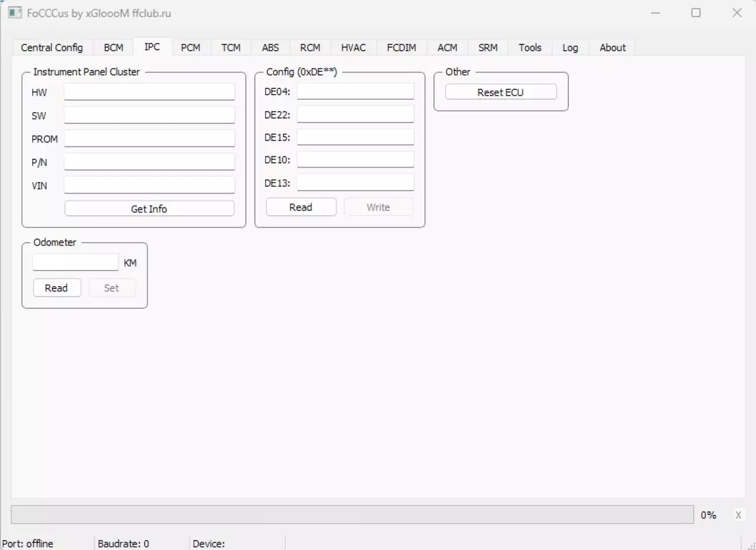Click the DE04 config field
This screenshot has height=550, width=756.
click(x=355, y=91)
